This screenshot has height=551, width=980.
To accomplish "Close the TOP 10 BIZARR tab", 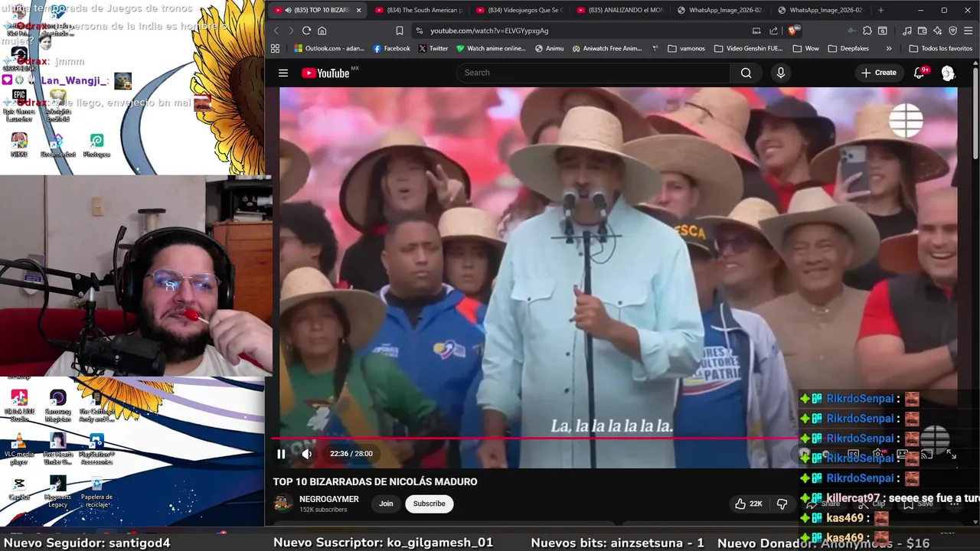I will pos(358,10).
